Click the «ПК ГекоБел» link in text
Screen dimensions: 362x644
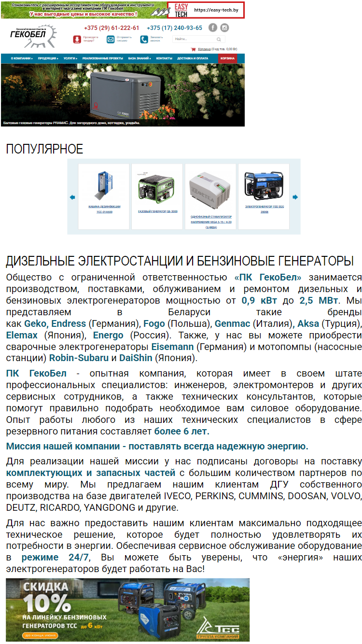[268, 278]
